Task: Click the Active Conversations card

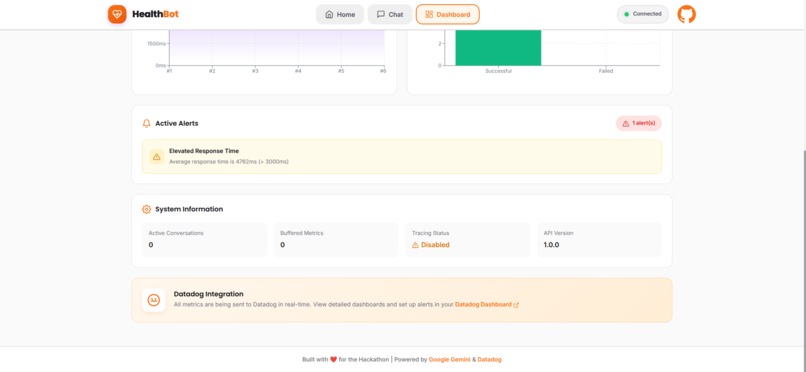Action: [x=205, y=239]
